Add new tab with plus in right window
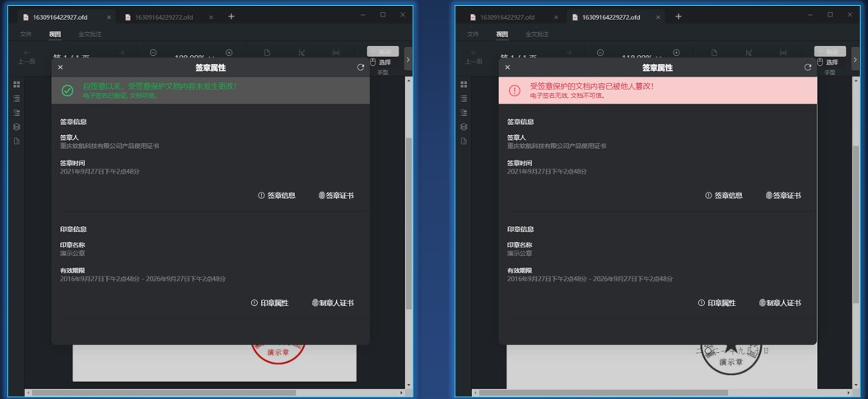This screenshot has width=868, height=399. pos(678,16)
